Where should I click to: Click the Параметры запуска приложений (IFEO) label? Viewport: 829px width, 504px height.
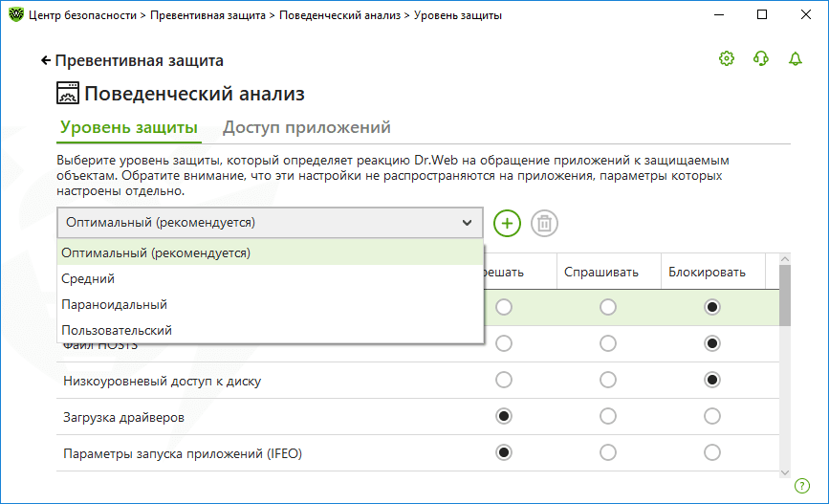[x=183, y=453]
